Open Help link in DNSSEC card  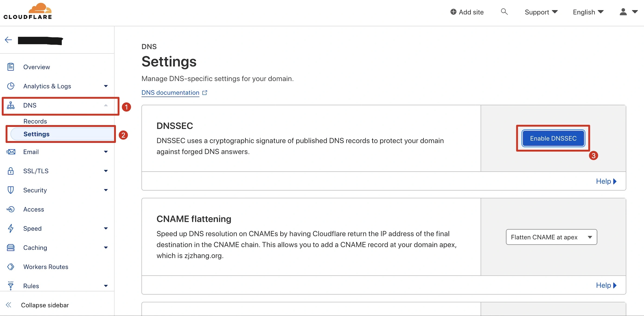click(x=606, y=181)
